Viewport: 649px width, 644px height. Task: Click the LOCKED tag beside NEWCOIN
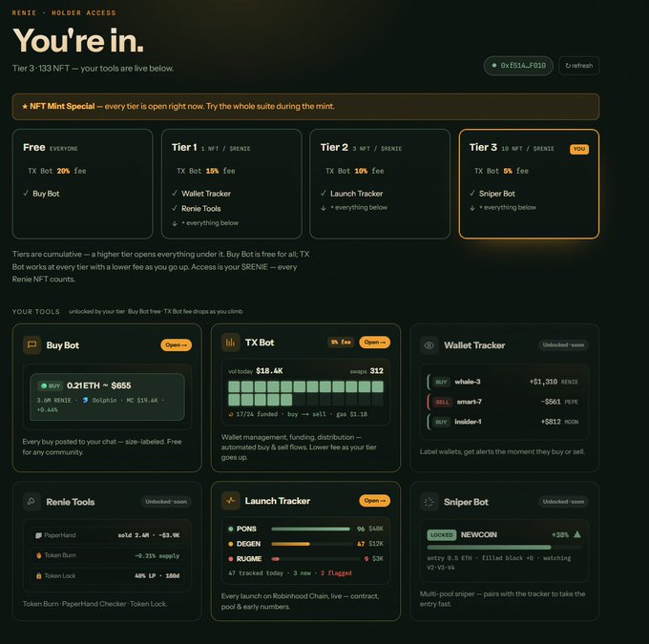point(442,534)
